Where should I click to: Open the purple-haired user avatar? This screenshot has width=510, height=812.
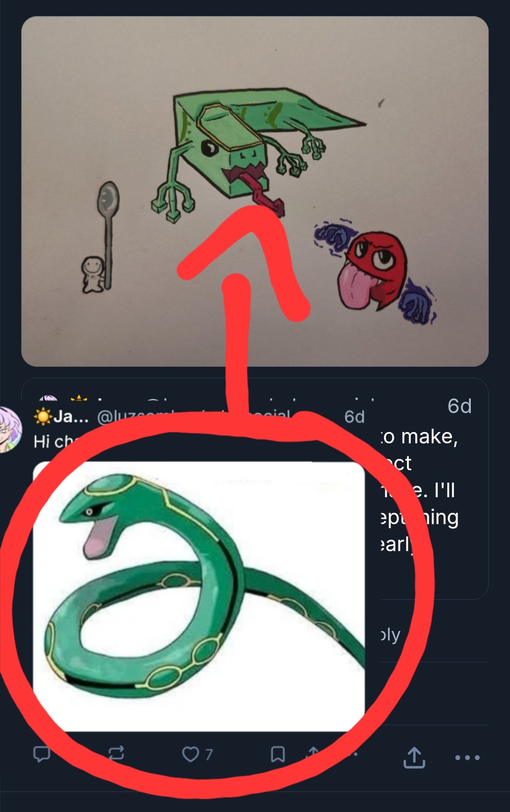(x=9, y=430)
